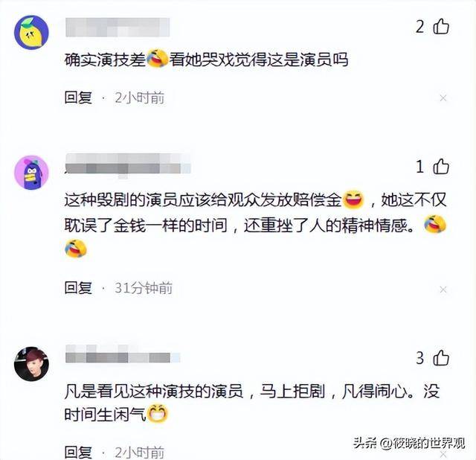476x460 pixels.
Task: Reply to the comment posted 31分钟前
Action: click(78, 288)
